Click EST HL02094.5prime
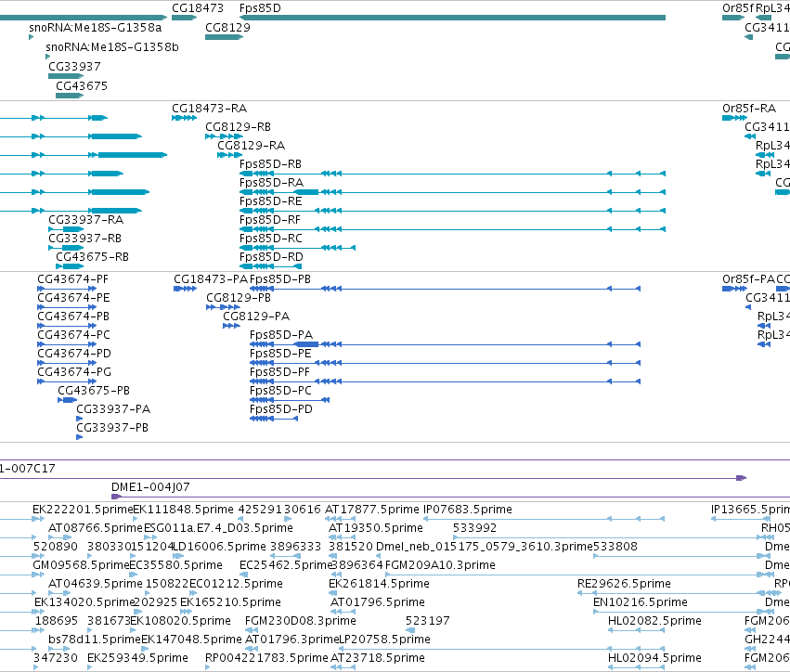Image resolution: width=790 pixels, height=672 pixels. tap(654, 658)
